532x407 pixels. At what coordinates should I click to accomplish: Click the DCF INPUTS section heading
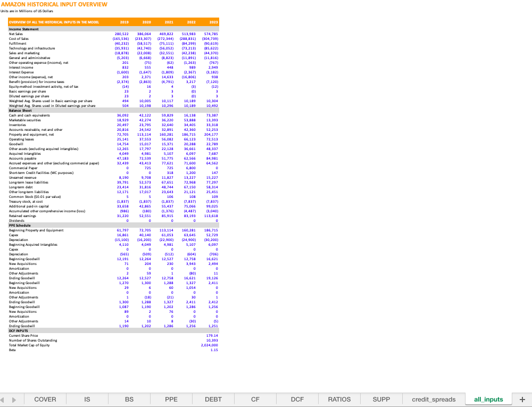(18, 331)
